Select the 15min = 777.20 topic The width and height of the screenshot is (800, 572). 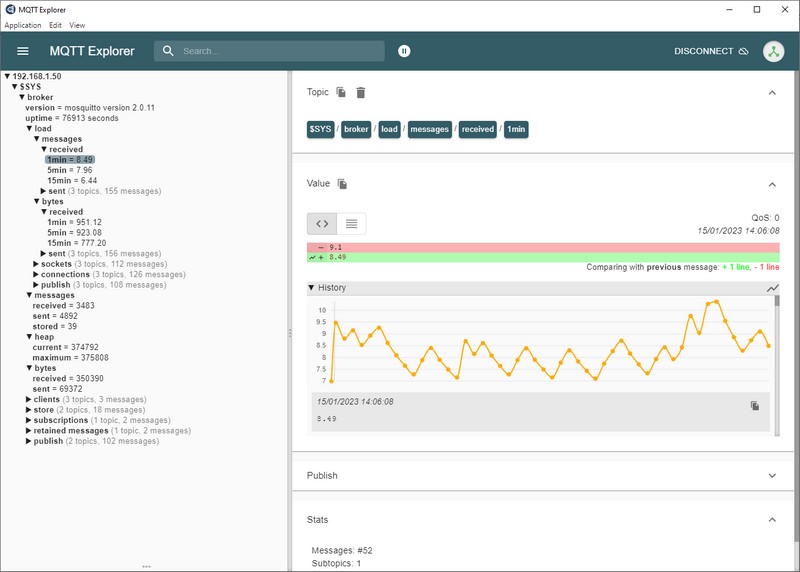click(77, 243)
